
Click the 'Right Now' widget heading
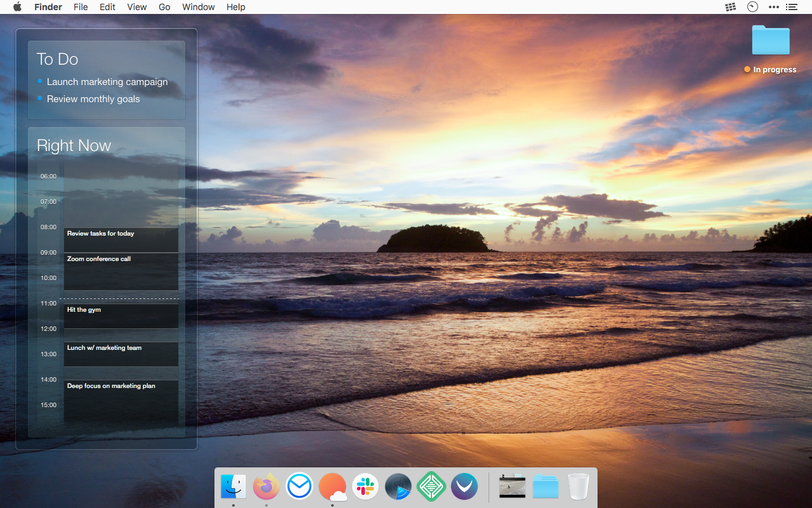click(x=74, y=145)
